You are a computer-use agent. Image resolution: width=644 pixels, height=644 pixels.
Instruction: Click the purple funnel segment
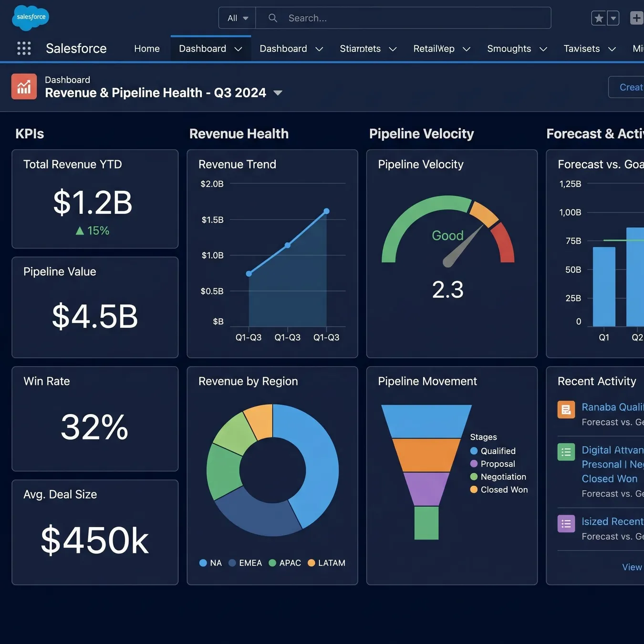tap(426, 489)
